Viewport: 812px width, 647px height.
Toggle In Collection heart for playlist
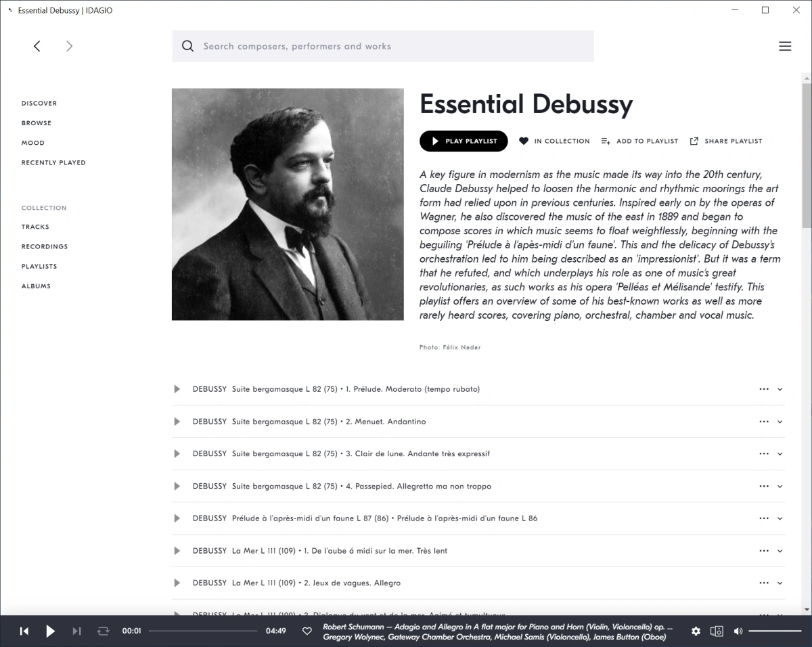point(524,141)
